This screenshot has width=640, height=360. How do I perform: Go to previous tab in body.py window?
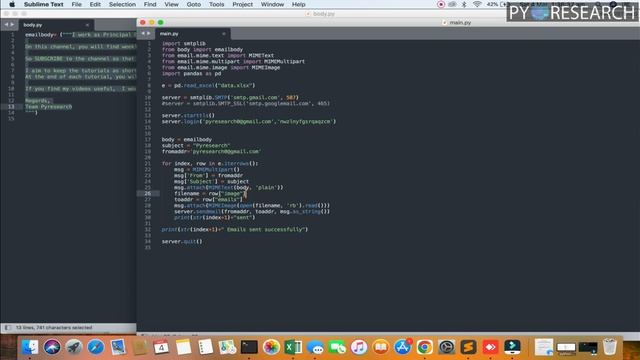(x=6, y=24)
